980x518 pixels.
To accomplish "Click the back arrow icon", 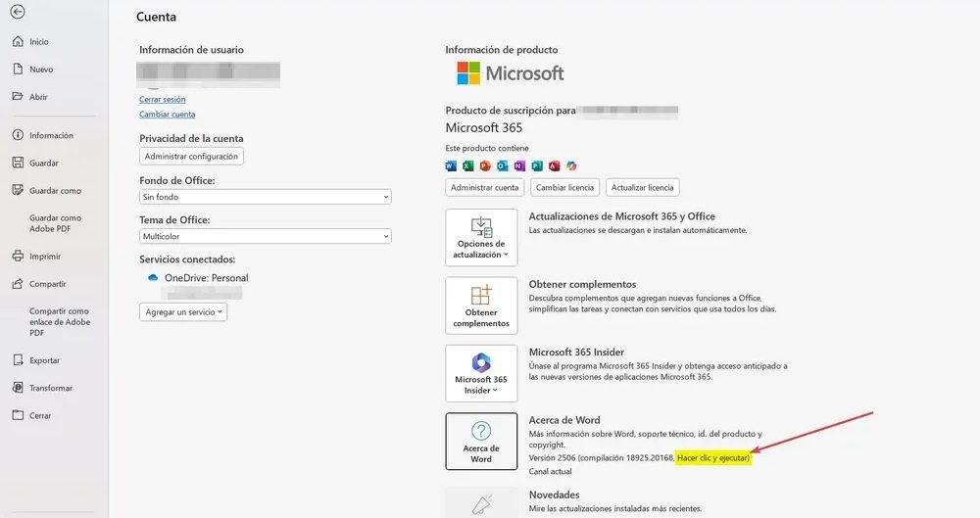I will [18, 11].
